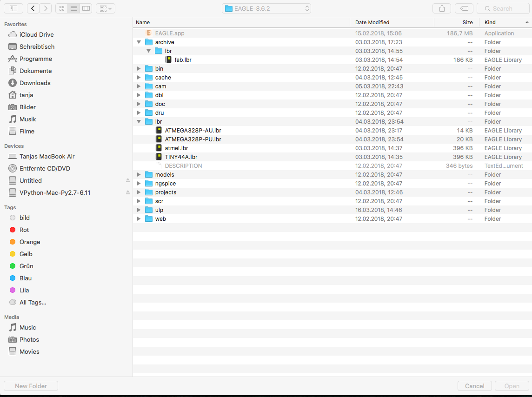Expand the cam folder
The image size is (532, 397).
point(139,86)
